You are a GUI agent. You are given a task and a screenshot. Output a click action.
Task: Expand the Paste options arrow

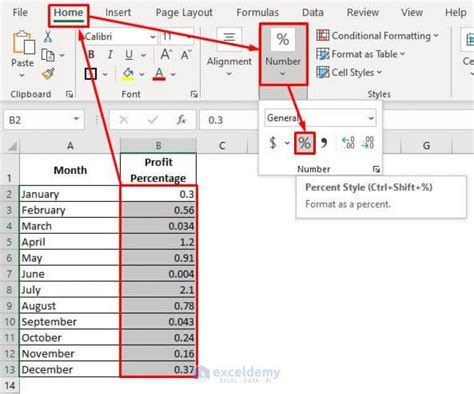pos(22,75)
